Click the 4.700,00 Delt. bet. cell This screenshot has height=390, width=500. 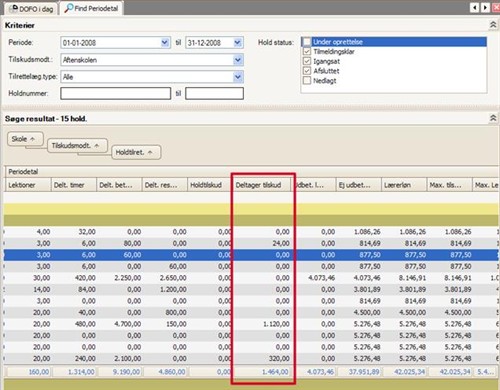tap(119, 324)
